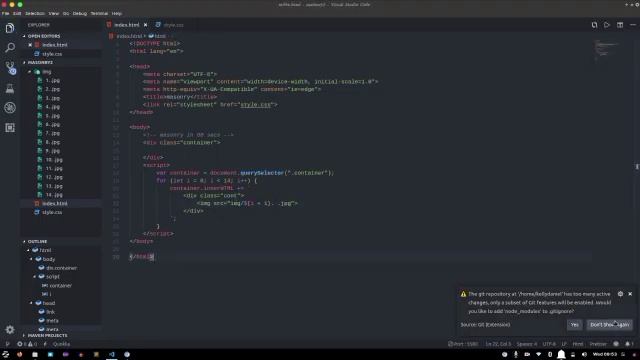Open the Extensions view in the activity bar
The width and height of the screenshot is (640, 360).
pyautogui.click(x=10, y=128)
